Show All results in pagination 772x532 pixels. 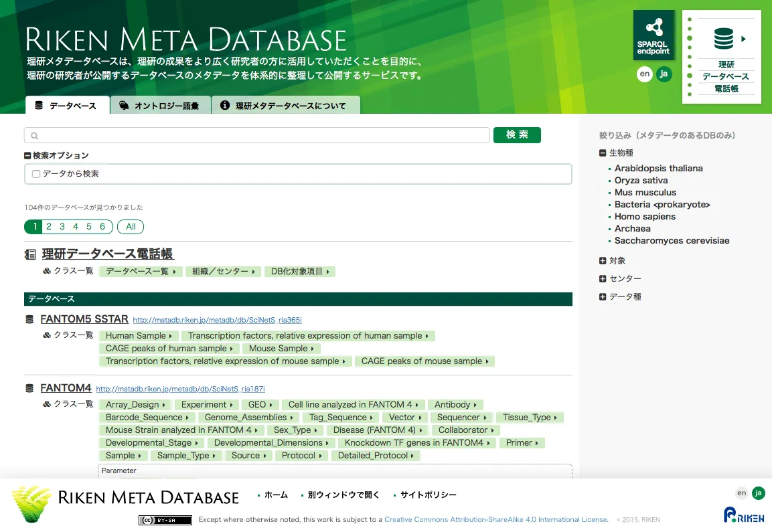point(131,226)
